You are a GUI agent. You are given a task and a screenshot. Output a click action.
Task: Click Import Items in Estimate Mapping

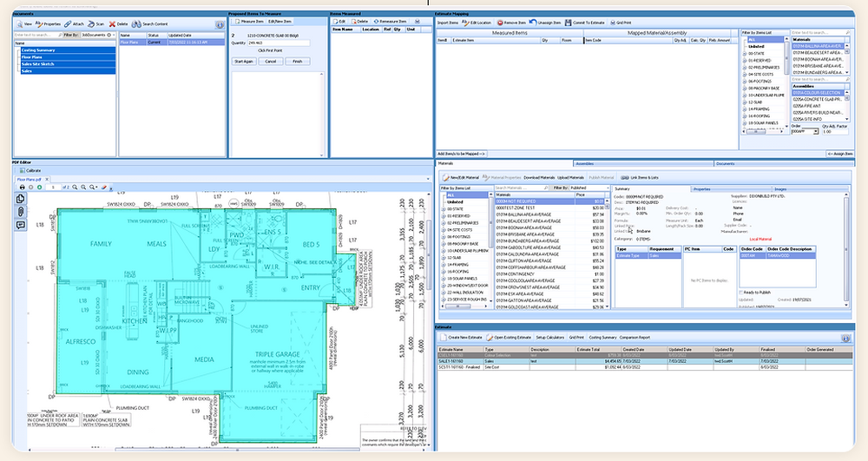(x=447, y=23)
